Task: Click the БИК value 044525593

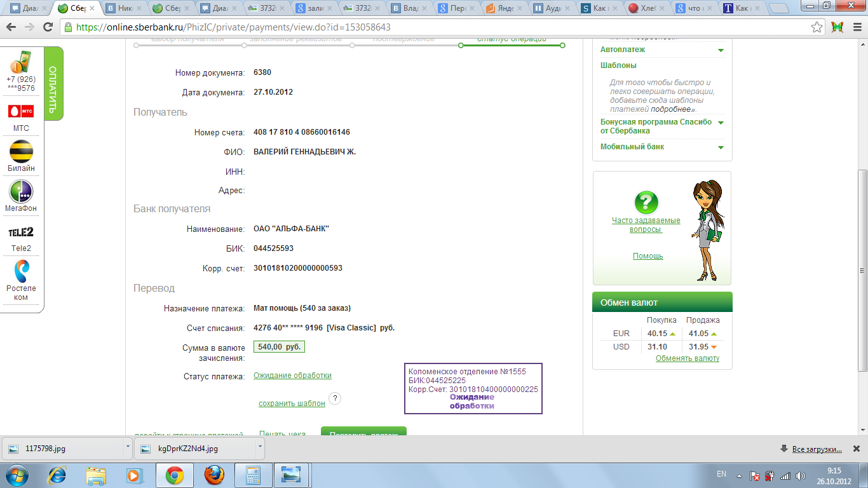Action: tap(273, 248)
